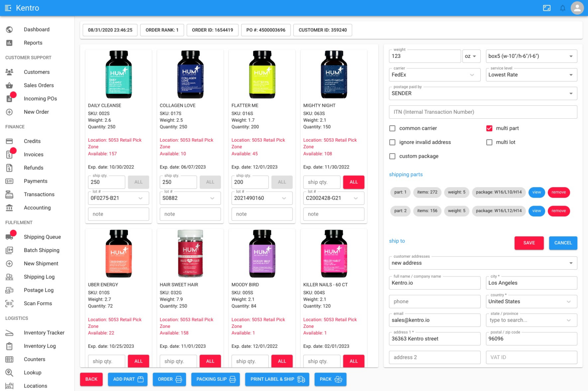Image resolution: width=588 pixels, height=391 pixels.
Task: Tick the ignore invalid address checkbox
Action: point(392,142)
